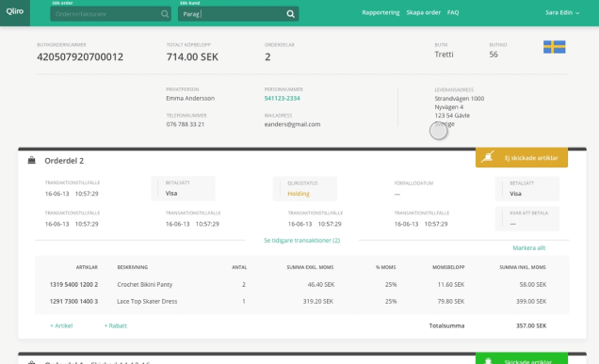Click the BESKRIVNING column header
599x364 pixels.
coord(132,267)
